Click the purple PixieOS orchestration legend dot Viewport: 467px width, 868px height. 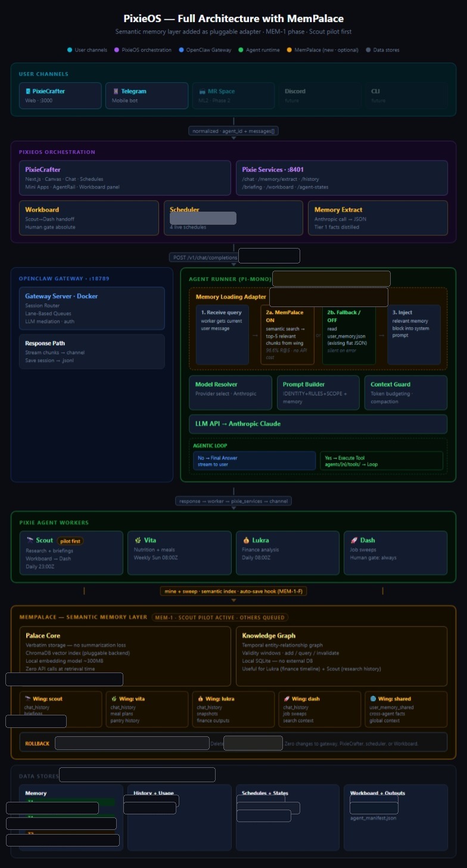117,50
